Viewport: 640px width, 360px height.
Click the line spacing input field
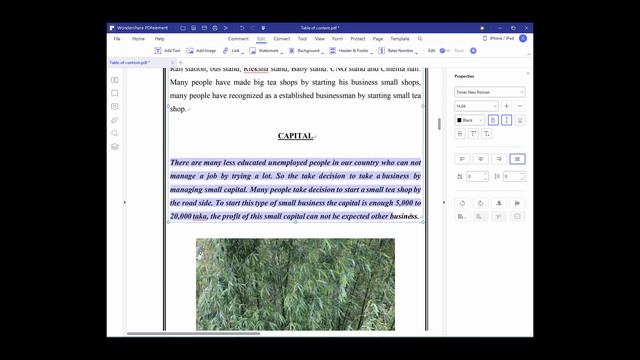pos(514,176)
